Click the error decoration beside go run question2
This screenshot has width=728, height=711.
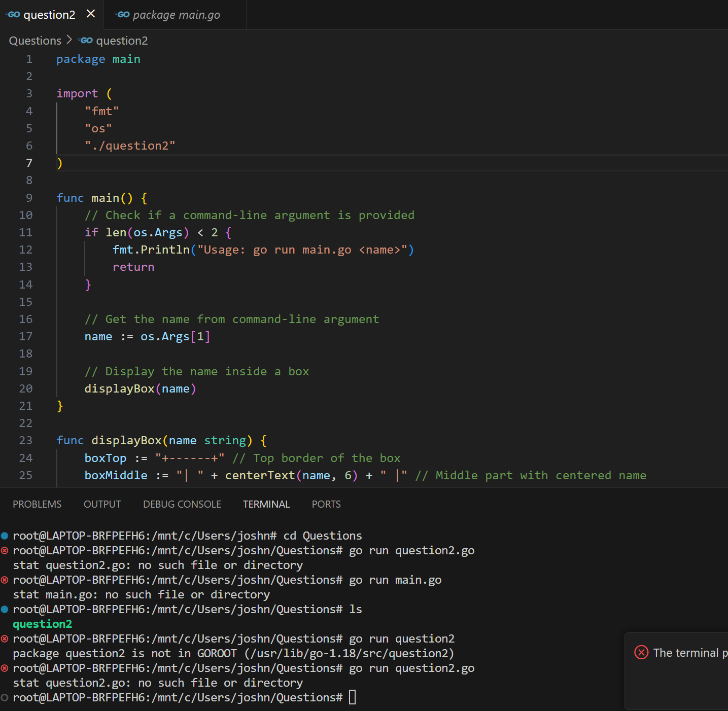(5, 638)
